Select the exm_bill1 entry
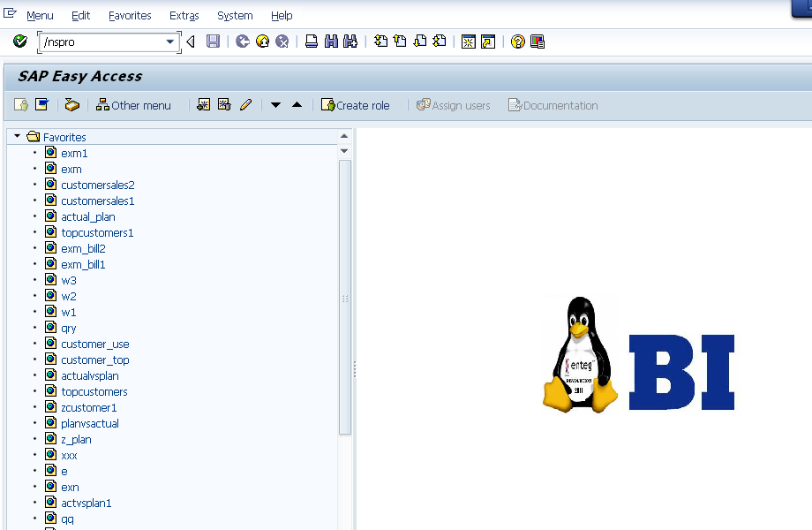 [x=83, y=265]
